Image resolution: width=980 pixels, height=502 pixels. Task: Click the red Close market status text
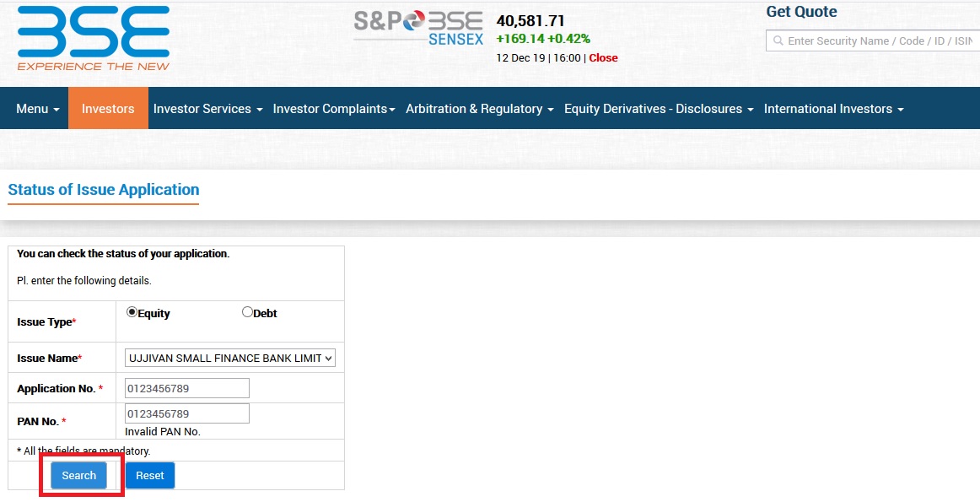point(603,57)
